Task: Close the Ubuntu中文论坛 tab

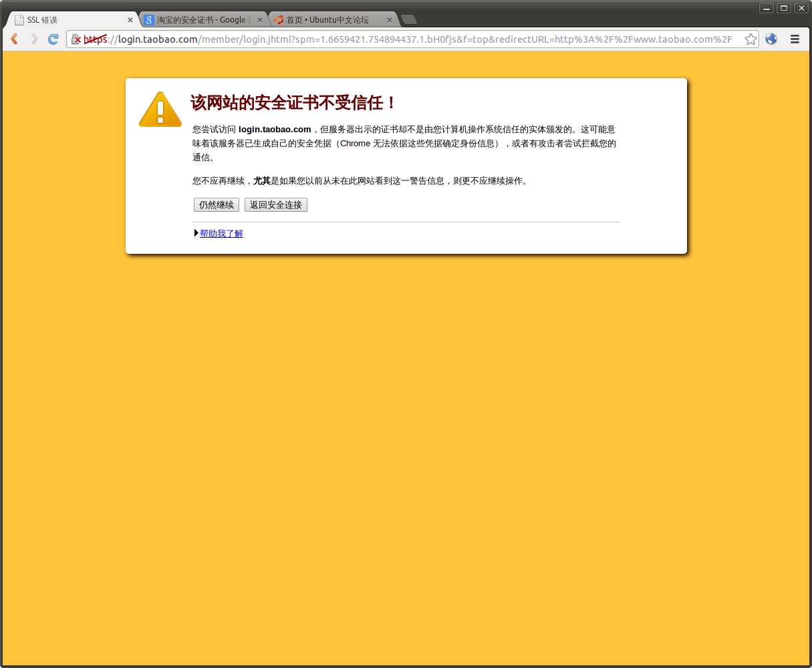Action: pyautogui.click(x=390, y=20)
